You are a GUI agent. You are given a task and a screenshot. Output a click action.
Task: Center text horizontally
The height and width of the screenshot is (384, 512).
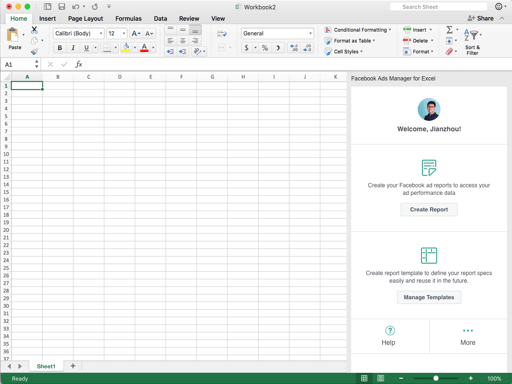pyautogui.click(x=183, y=41)
